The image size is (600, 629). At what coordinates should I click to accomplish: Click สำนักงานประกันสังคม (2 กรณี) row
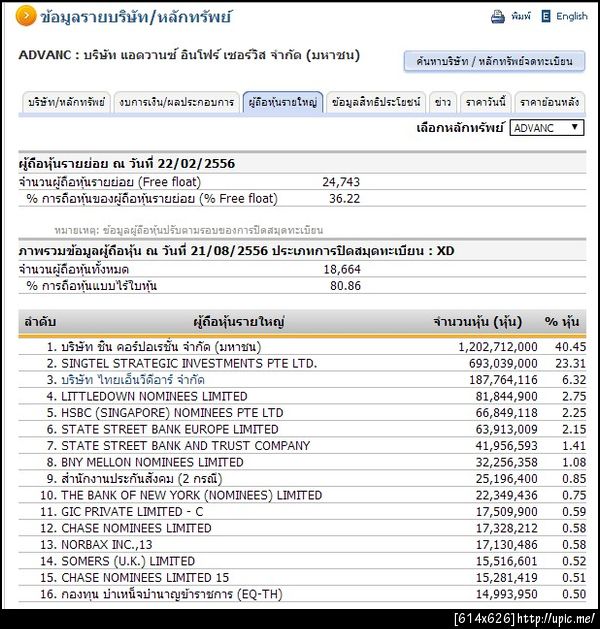pyautogui.click(x=302, y=479)
